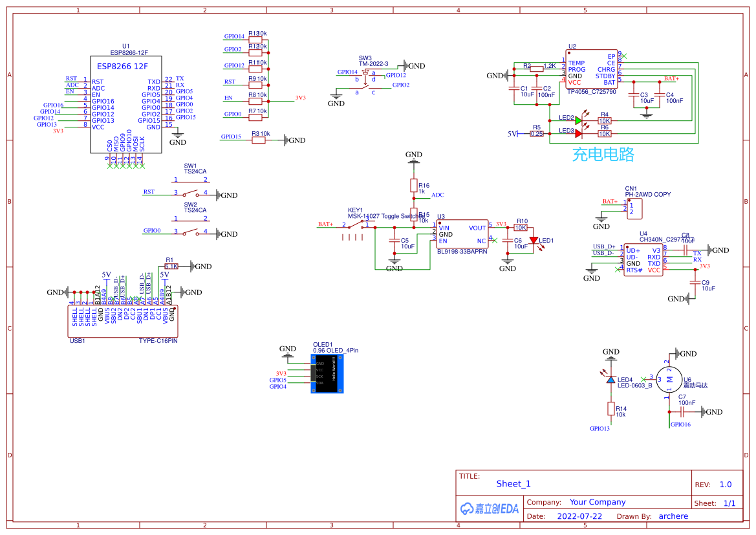The image size is (756, 535).
Task: Click the vibration motor U6 symbol
Action: [x=669, y=380]
